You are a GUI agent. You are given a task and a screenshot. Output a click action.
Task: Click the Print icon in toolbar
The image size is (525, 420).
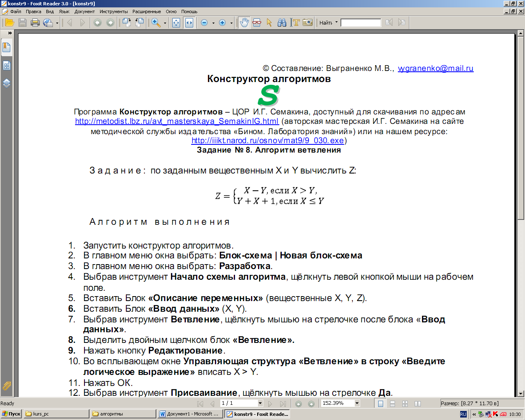(x=35, y=23)
